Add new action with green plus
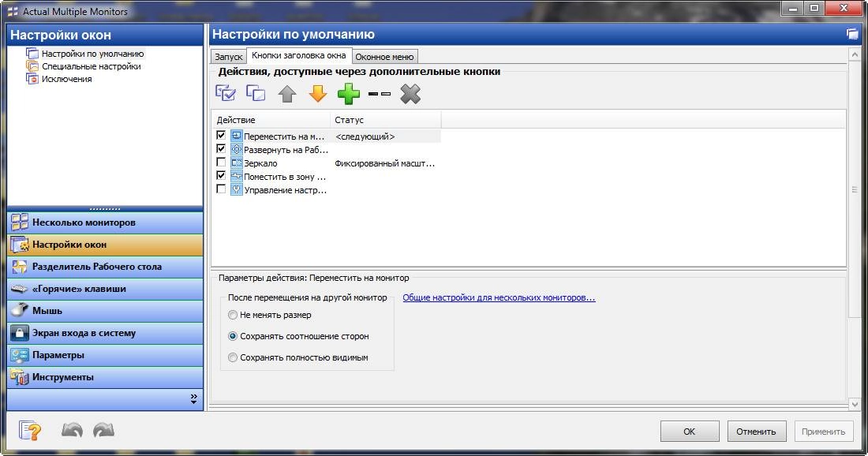The image size is (868, 456). pos(349,94)
